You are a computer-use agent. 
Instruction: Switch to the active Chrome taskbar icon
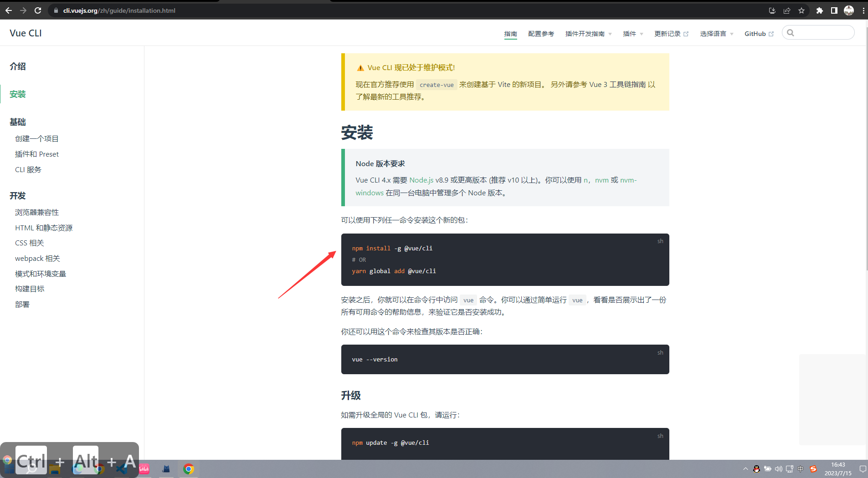(x=188, y=469)
